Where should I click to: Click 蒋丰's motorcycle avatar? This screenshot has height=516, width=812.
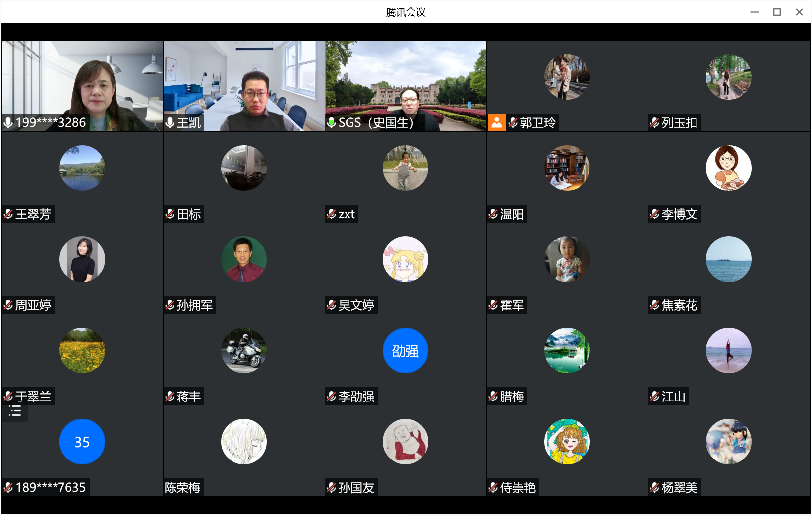244,350
